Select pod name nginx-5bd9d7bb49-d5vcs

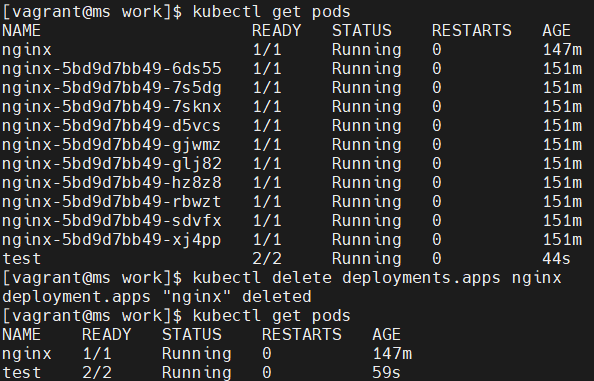click(x=111, y=126)
